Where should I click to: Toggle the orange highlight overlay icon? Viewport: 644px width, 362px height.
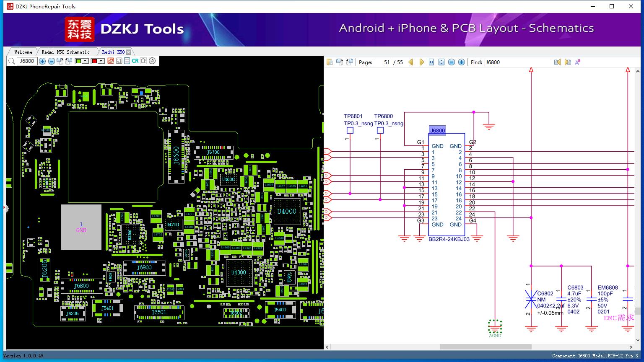coord(111,61)
